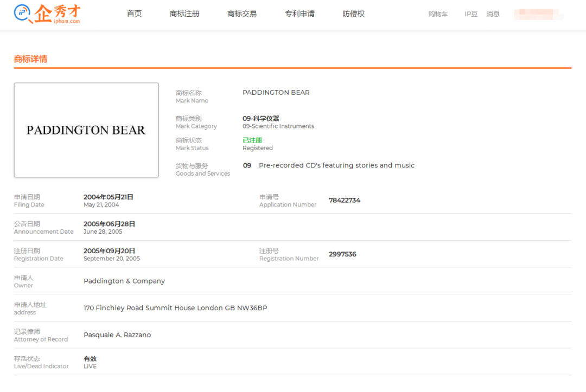The width and height of the screenshot is (586, 392).
Task: Select goods text about pre-recorded CD's
Action: coord(336,165)
